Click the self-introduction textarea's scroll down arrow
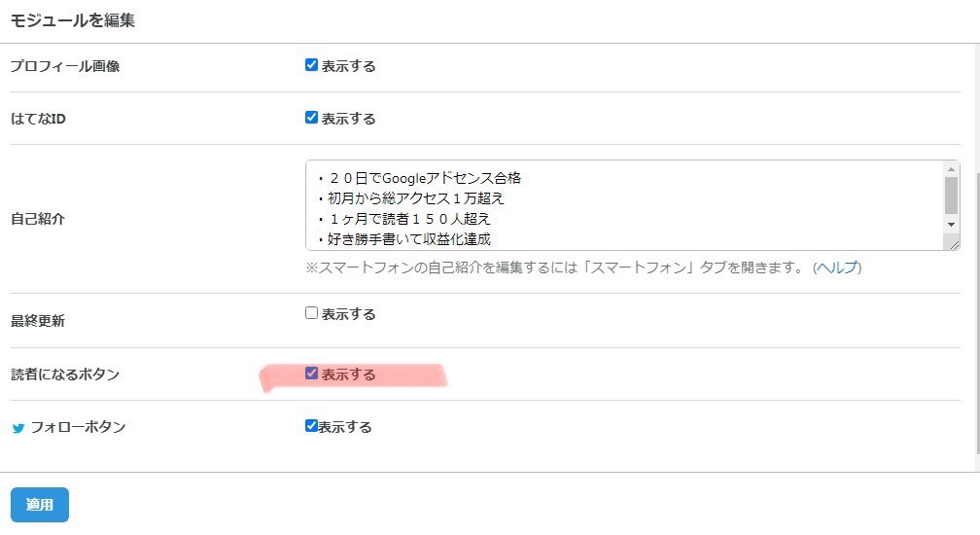Image resolution: width=980 pixels, height=535 pixels. 951,225
